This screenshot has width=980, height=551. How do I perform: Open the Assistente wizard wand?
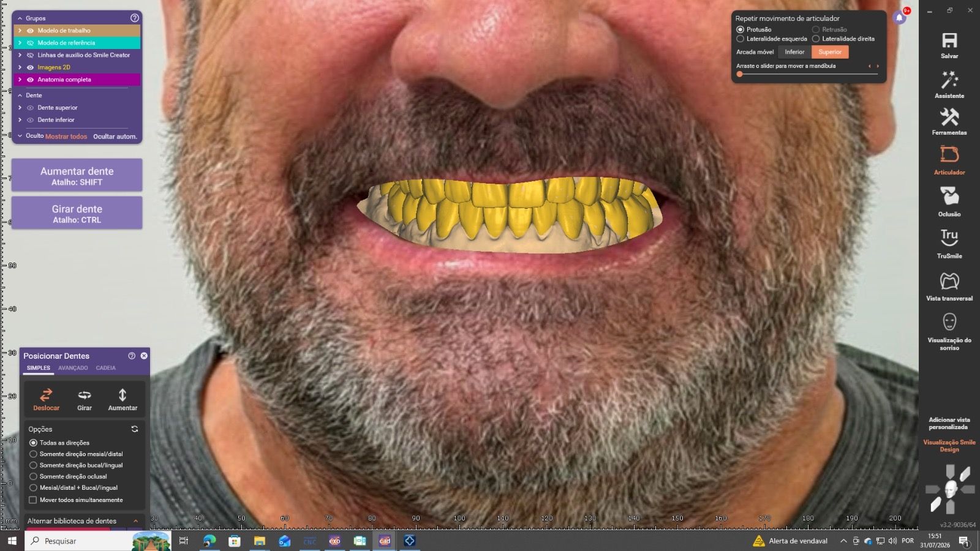(949, 80)
